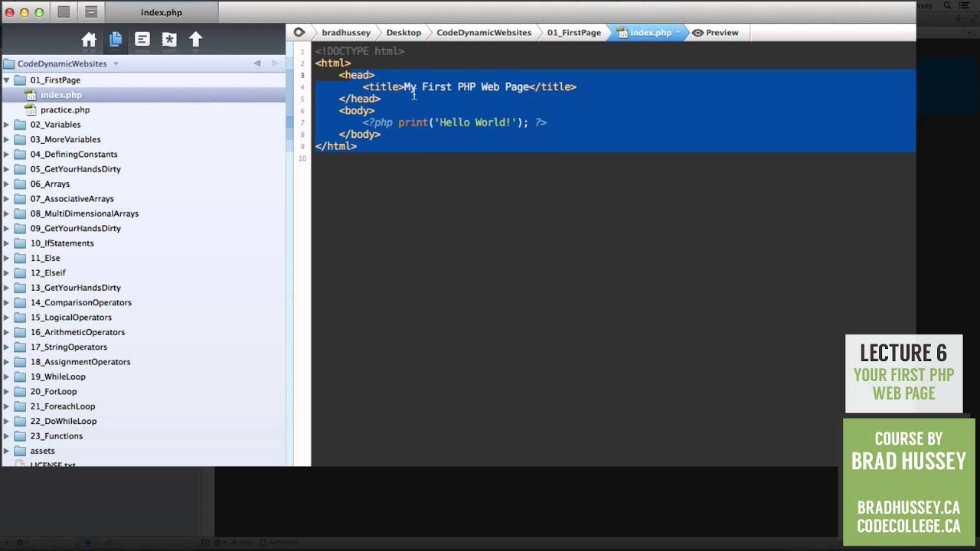Click the eye icon at path bar start
980x551 pixels.
pyautogui.click(x=299, y=33)
